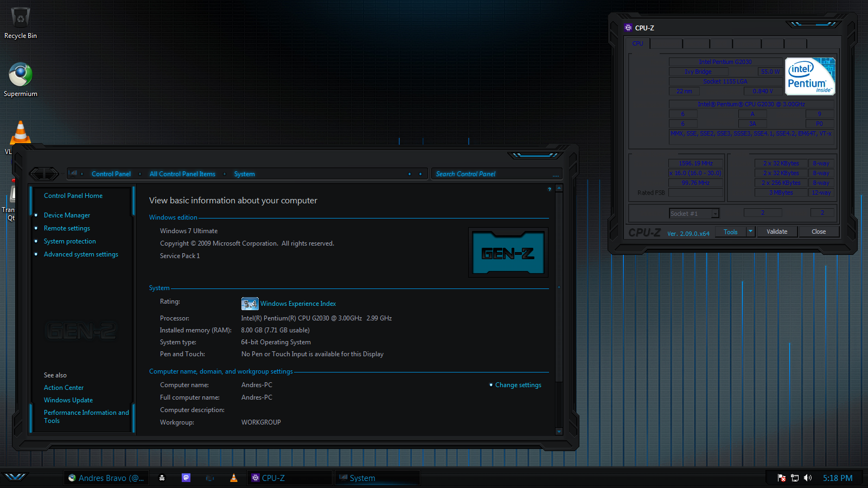Select the CPU tab in CPU-Z
This screenshot has height=488, width=868.
pos(638,43)
